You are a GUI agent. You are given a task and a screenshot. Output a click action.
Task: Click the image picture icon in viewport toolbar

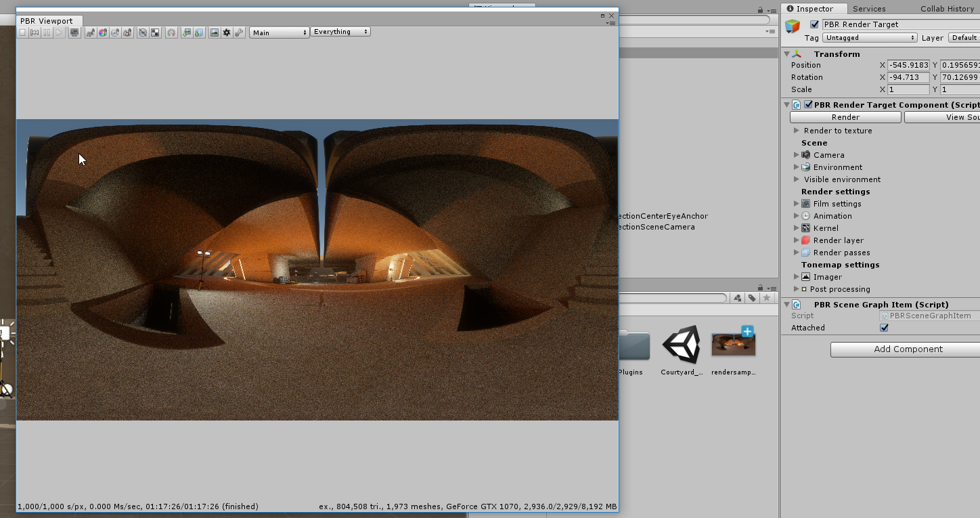(215, 33)
